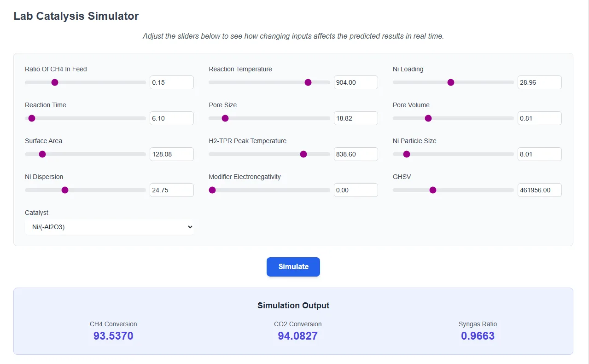Click the Modifier Electronegativity label
Image resolution: width=589 pixels, height=364 pixels.
pos(245,177)
